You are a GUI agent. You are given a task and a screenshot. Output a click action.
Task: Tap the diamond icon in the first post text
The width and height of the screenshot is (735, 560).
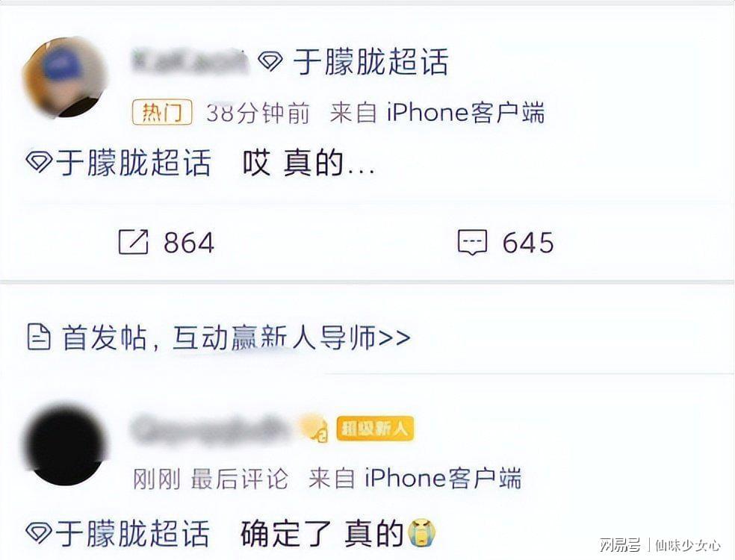tap(38, 162)
